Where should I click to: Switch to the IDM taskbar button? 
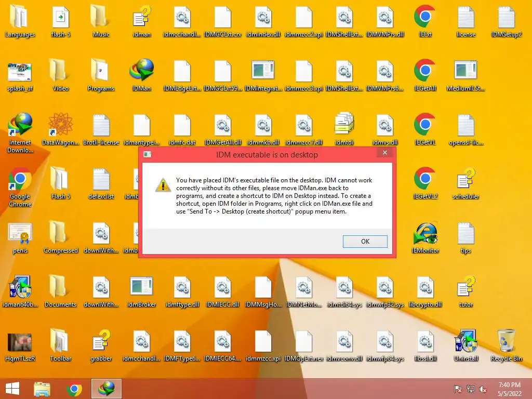point(106,389)
